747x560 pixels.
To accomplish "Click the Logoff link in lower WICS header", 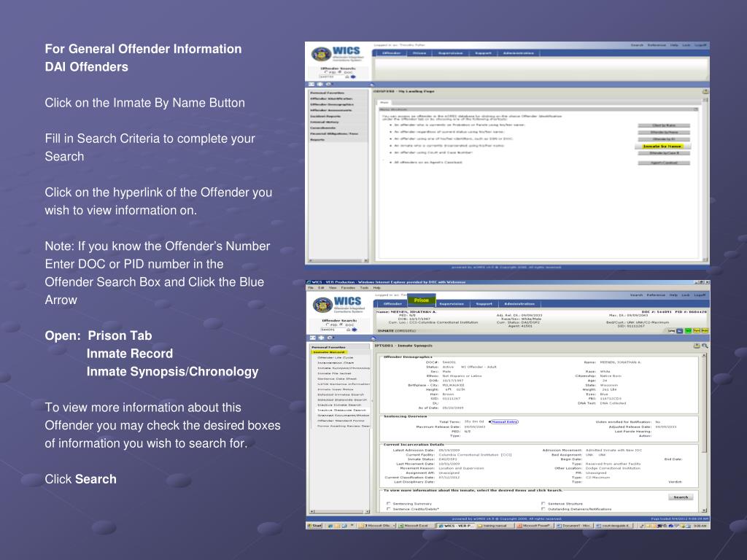I will point(700,295).
